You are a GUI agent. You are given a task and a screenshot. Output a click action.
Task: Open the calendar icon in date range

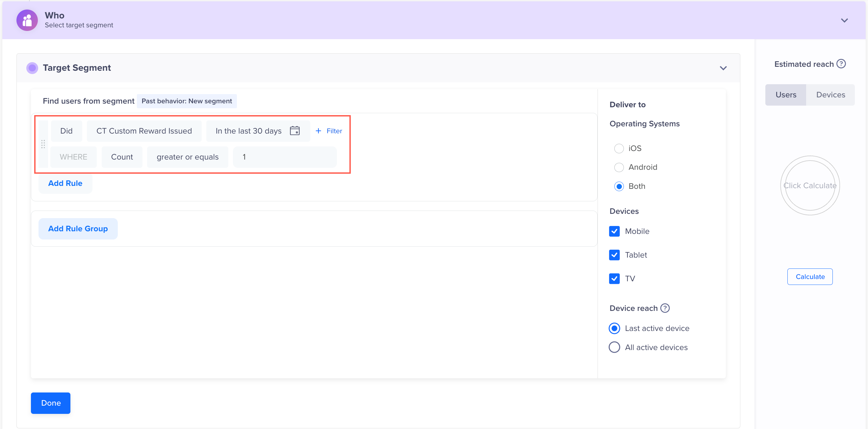tap(294, 131)
